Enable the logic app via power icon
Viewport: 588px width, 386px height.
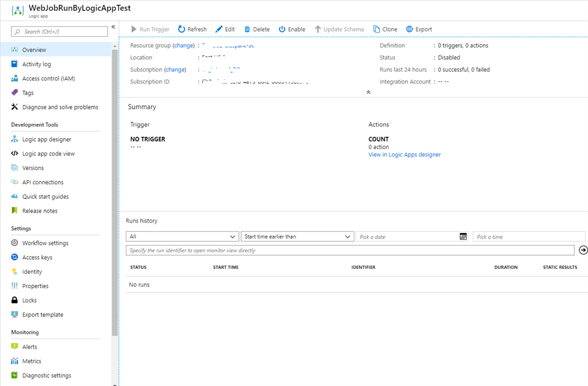[282, 29]
